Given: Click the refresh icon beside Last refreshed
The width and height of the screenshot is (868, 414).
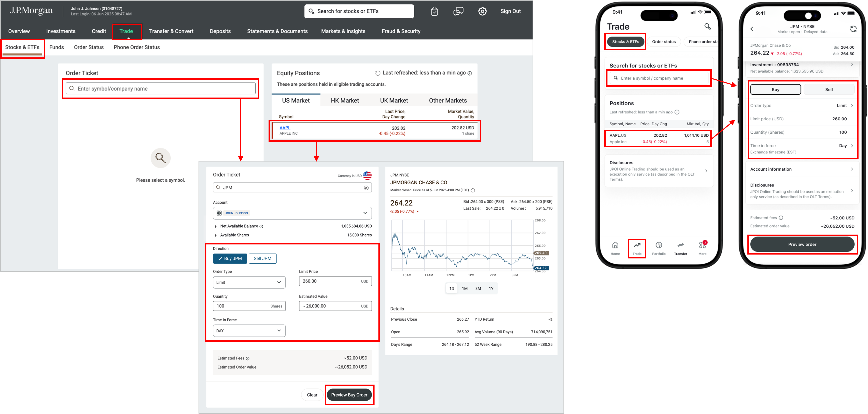Looking at the screenshot, I should tap(378, 73).
